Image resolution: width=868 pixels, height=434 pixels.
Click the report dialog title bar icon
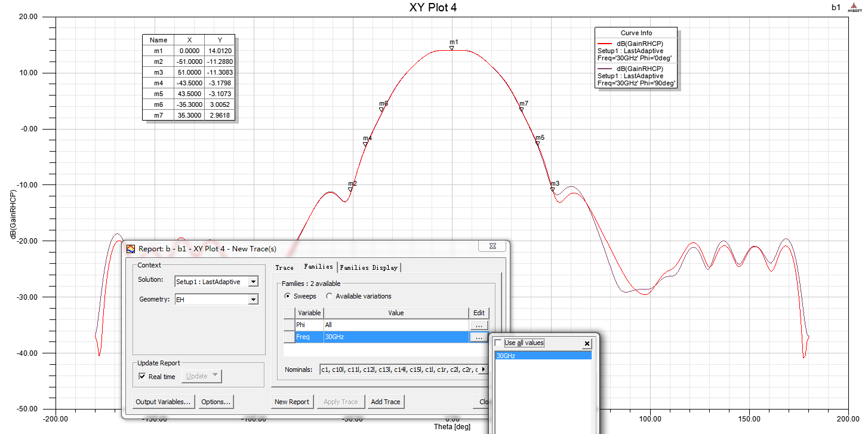pos(131,248)
